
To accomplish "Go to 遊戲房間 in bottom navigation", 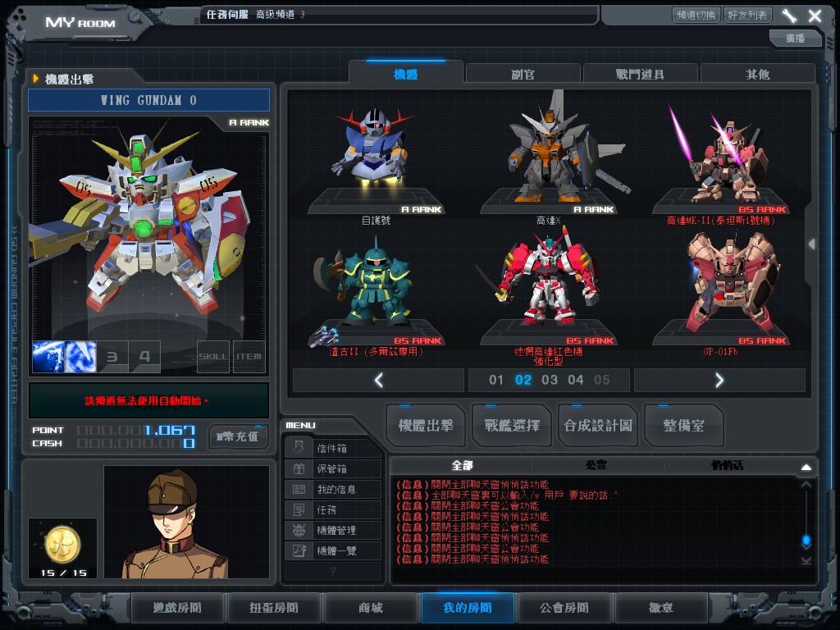I will 177,608.
